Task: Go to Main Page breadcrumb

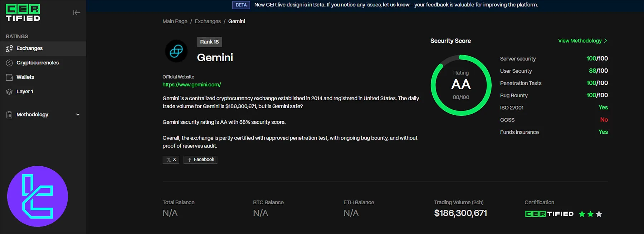Action: 175,21
